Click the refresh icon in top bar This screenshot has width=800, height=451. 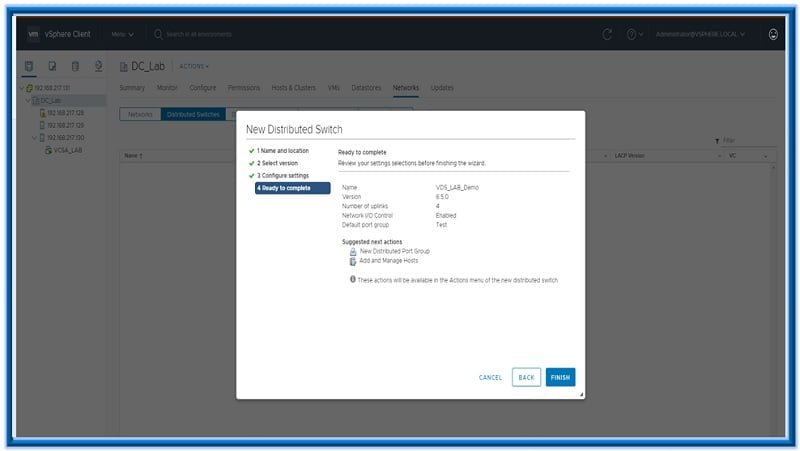pyautogui.click(x=608, y=34)
